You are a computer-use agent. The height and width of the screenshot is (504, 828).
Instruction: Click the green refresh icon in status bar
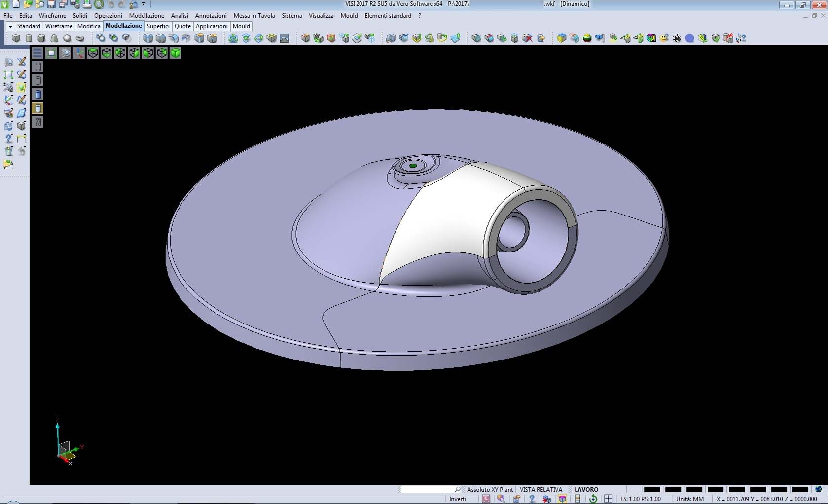click(593, 499)
